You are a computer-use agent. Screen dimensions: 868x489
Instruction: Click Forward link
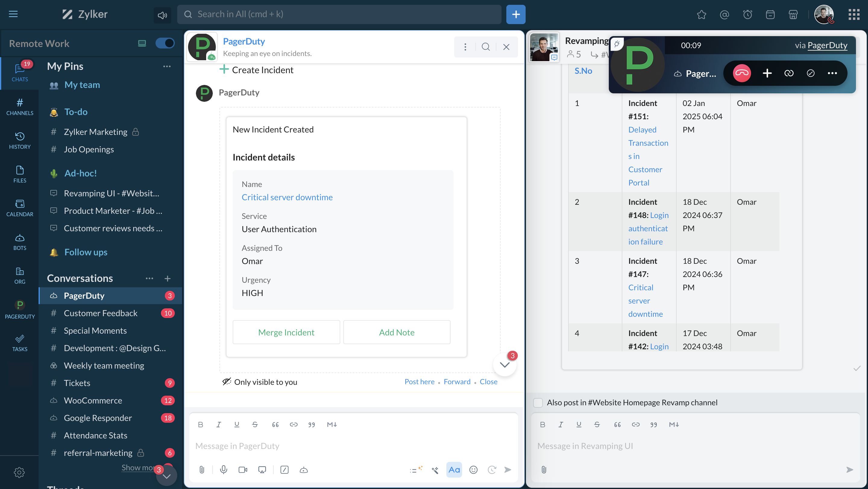click(x=457, y=382)
